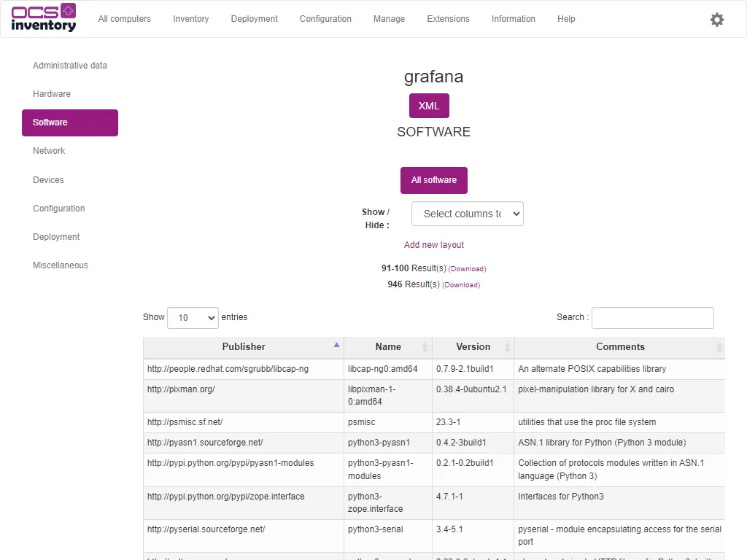747x560 pixels.
Task: Click the Add new layout link
Action: click(x=433, y=245)
